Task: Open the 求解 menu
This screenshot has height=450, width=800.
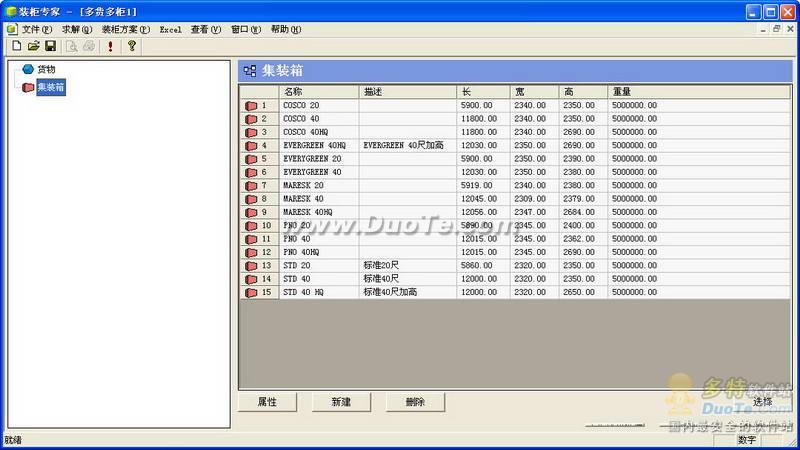Action: pos(77,30)
